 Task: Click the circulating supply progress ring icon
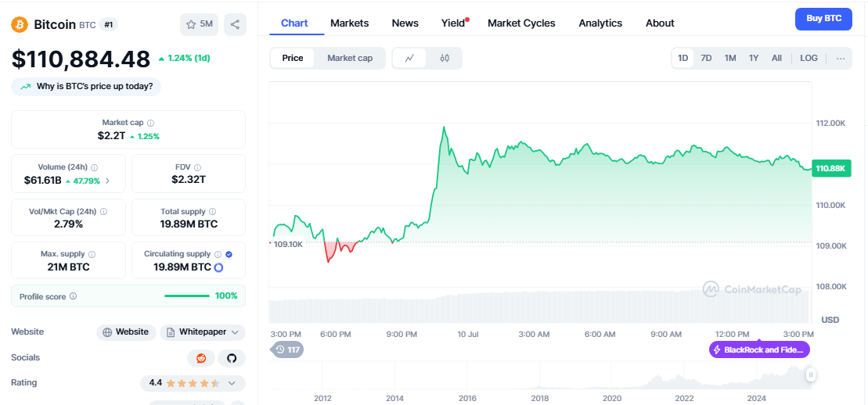(218, 268)
